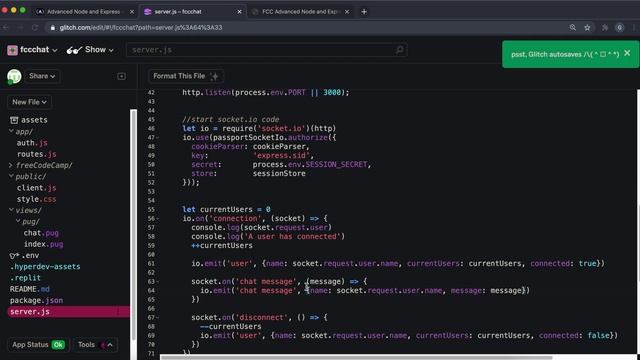640x360 pixels.
Task: Click the browser profile avatar
Action: [620, 27]
